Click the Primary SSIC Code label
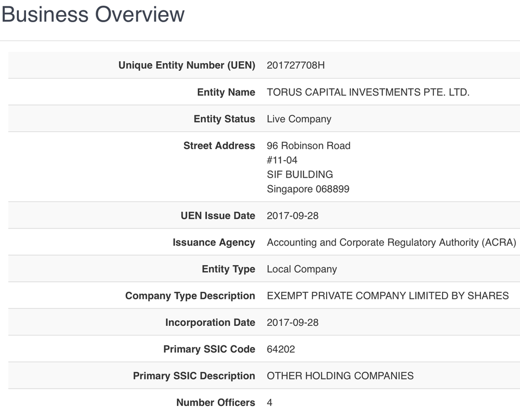Image resolution: width=520 pixels, height=420 pixels. pyautogui.click(x=209, y=349)
